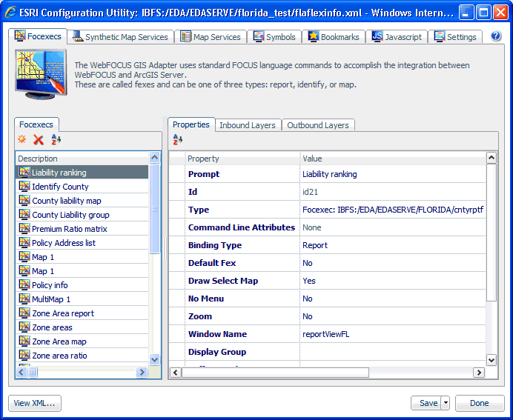513x420 pixels.
Task: Click the Description column header
Action: [x=82, y=159]
